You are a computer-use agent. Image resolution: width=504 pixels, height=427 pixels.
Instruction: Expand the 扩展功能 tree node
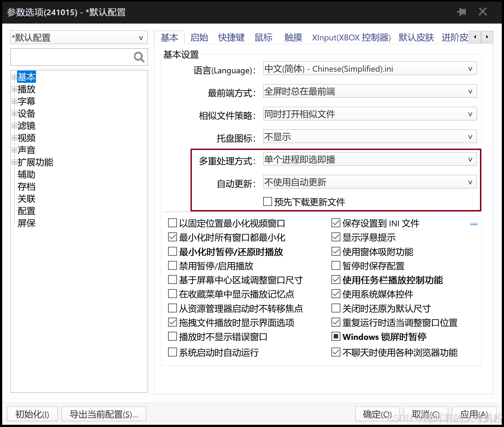coord(14,162)
